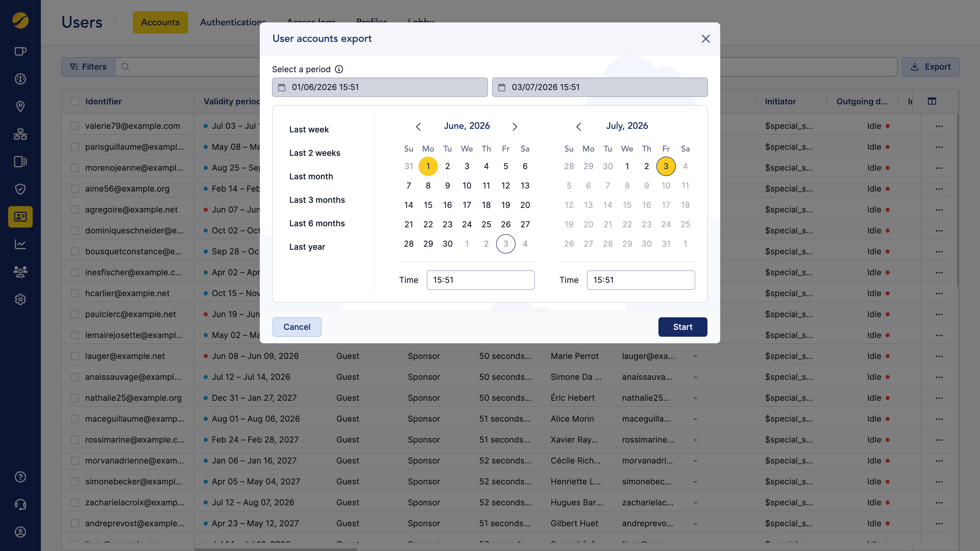Open row actions menu for anaissauvage row
980x551 pixels.
[x=939, y=377]
